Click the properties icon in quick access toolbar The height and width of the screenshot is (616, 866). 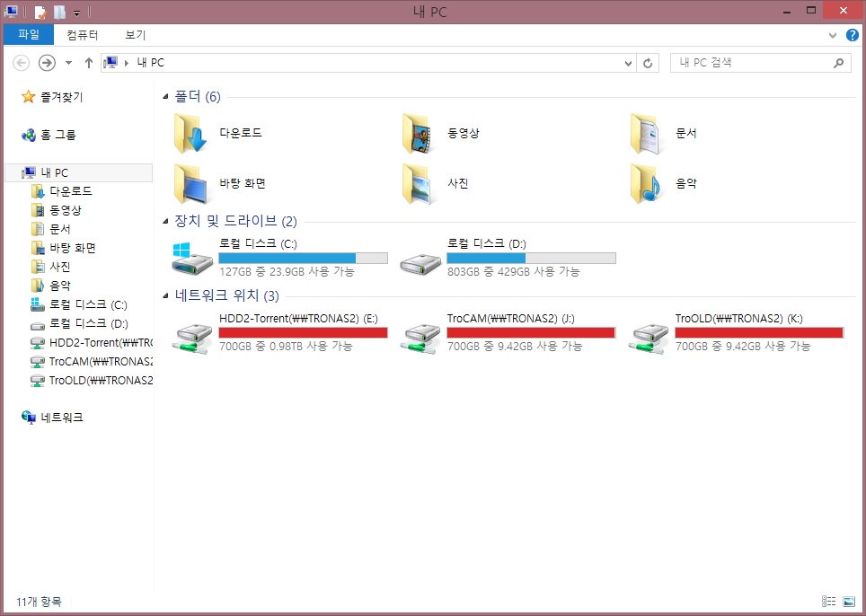tap(40, 12)
